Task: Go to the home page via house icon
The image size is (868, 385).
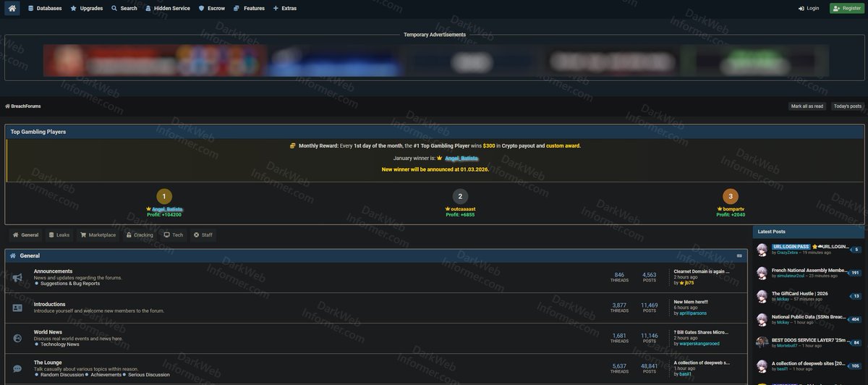Action: (12, 8)
